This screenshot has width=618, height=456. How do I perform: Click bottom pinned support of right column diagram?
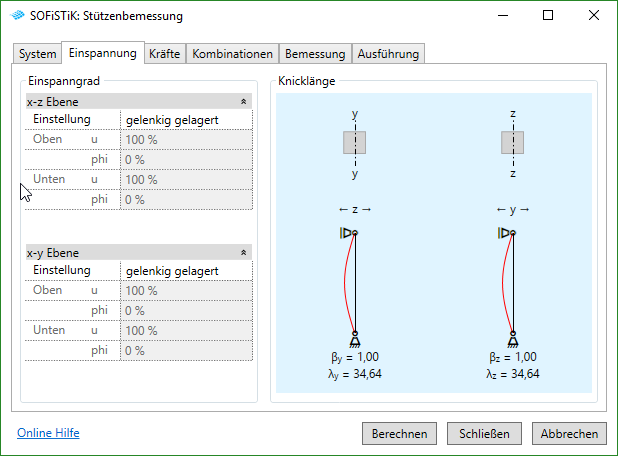click(x=513, y=338)
